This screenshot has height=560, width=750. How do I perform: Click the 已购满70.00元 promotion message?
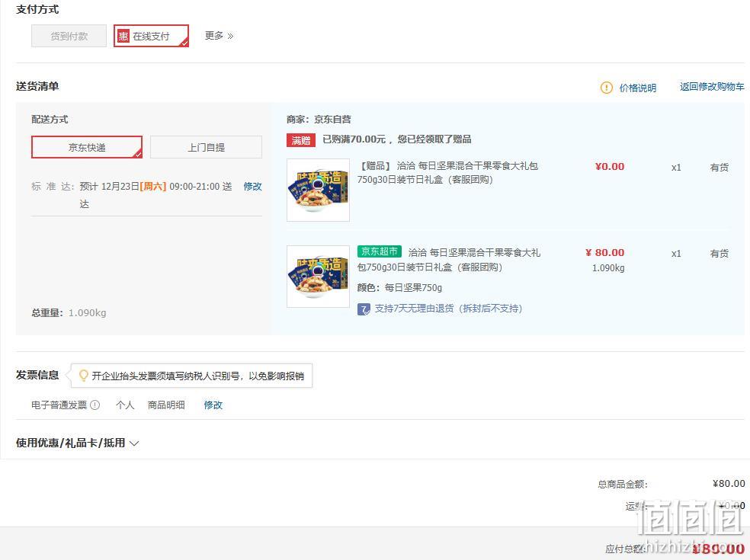pos(396,139)
